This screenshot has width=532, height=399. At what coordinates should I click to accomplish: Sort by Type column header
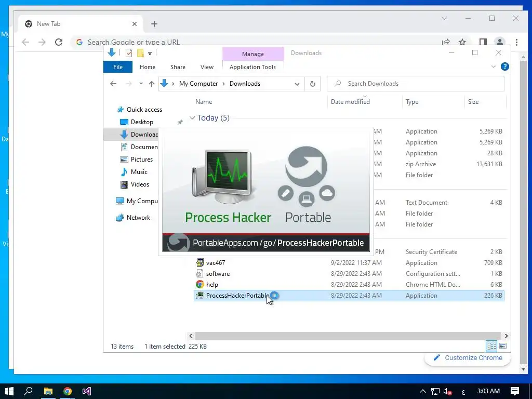click(412, 102)
